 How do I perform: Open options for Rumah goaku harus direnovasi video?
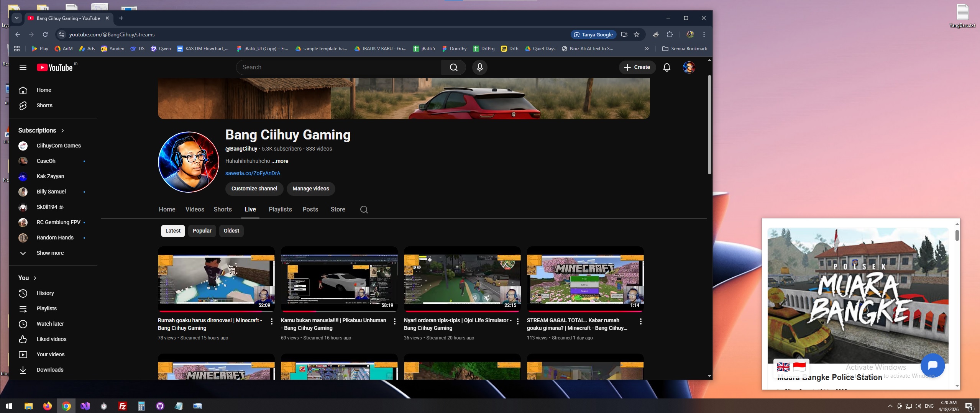pyautogui.click(x=272, y=321)
